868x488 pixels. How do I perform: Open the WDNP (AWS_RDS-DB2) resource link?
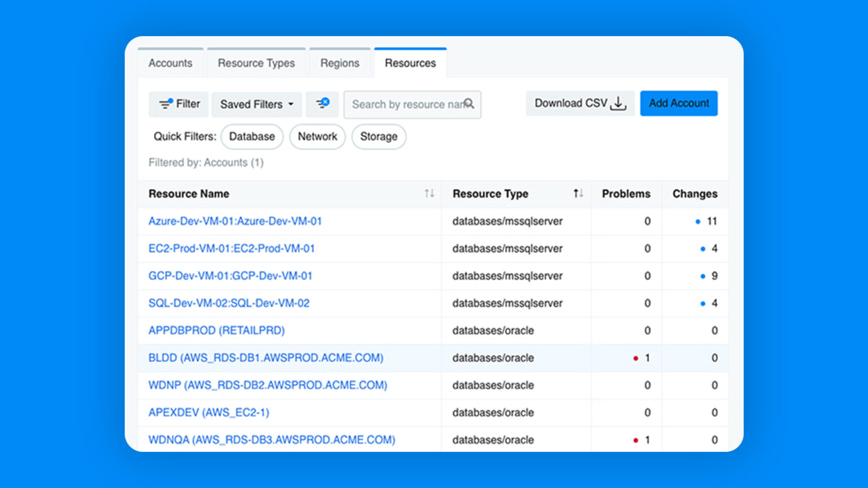click(267, 385)
